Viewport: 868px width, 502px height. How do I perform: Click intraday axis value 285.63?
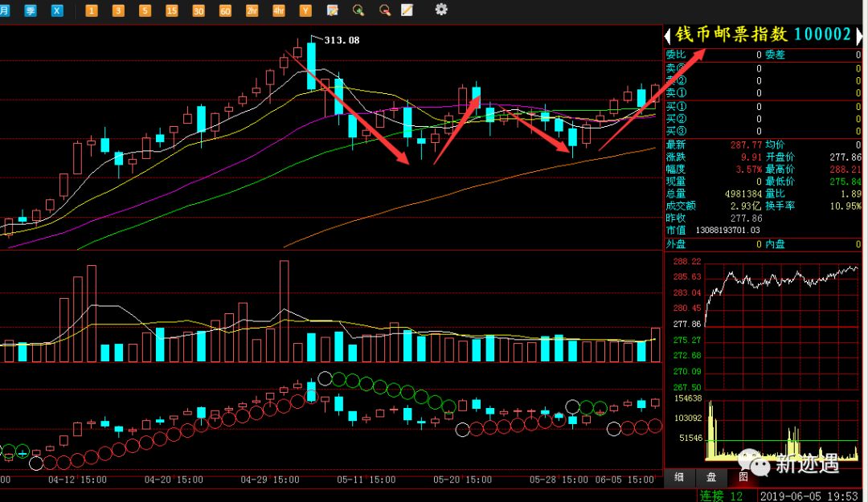pyautogui.click(x=687, y=277)
